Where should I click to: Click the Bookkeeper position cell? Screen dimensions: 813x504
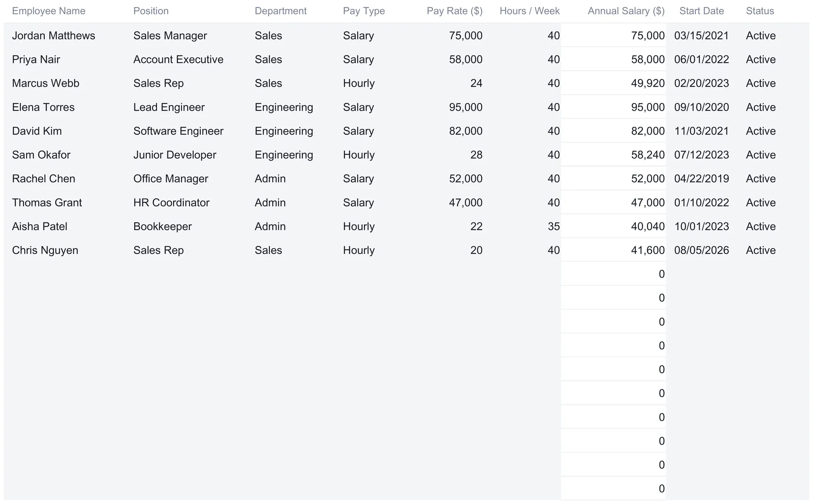(163, 226)
